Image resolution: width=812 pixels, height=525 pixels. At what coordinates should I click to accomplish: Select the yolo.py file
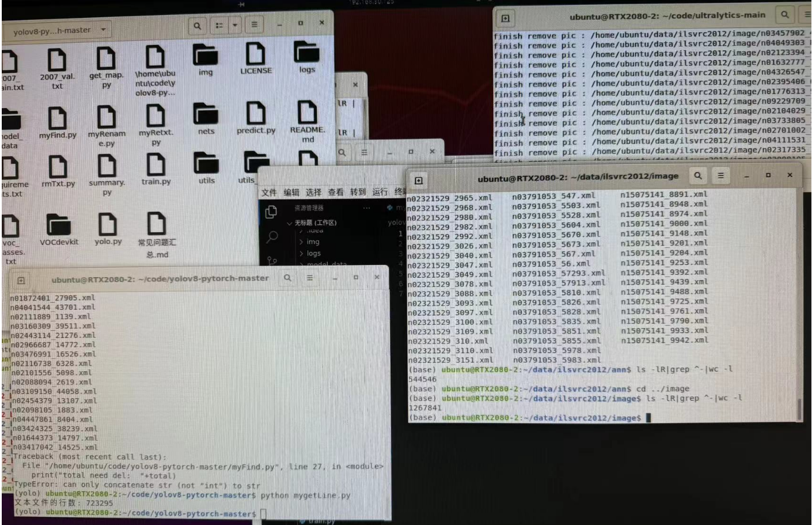(107, 229)
